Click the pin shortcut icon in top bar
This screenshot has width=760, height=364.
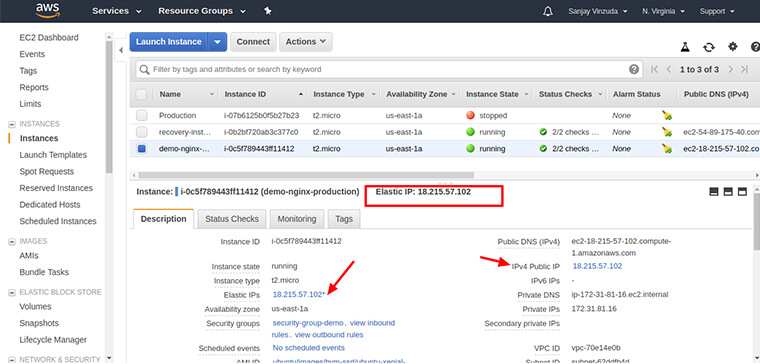(x=268, y=11)
